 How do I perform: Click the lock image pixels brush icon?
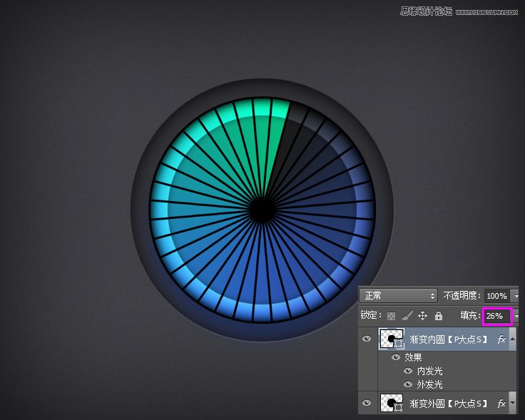click(x=407, y=315)
